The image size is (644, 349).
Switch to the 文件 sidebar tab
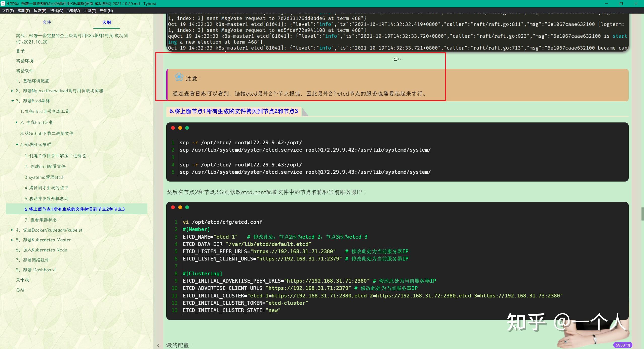pos(47,22)
